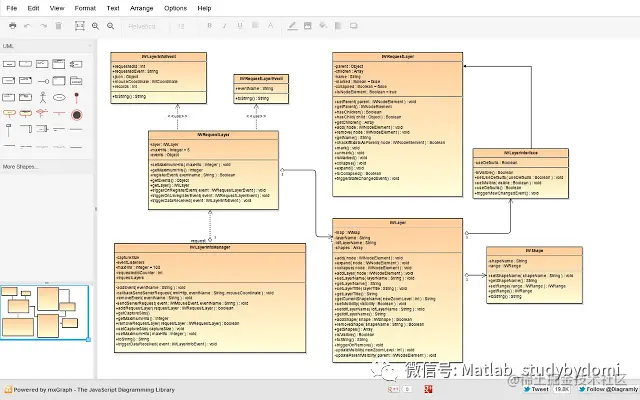
Task: Click the Gradient icon
Action: click(x=338, y=26)
